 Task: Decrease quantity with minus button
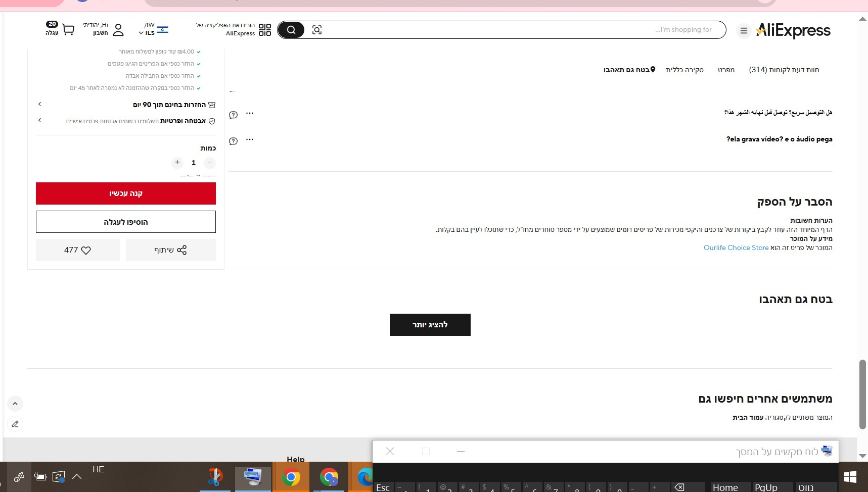click(209, 163)
